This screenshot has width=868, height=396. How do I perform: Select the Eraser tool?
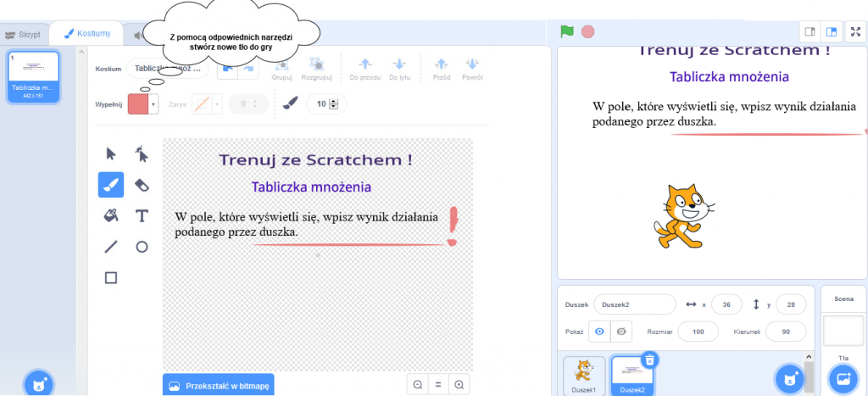(142, 185)
